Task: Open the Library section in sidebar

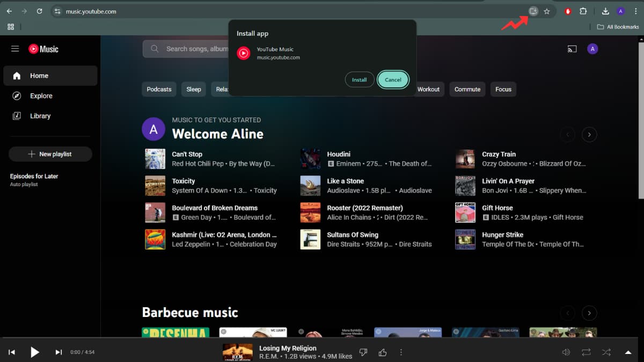Action: (40, 116)
